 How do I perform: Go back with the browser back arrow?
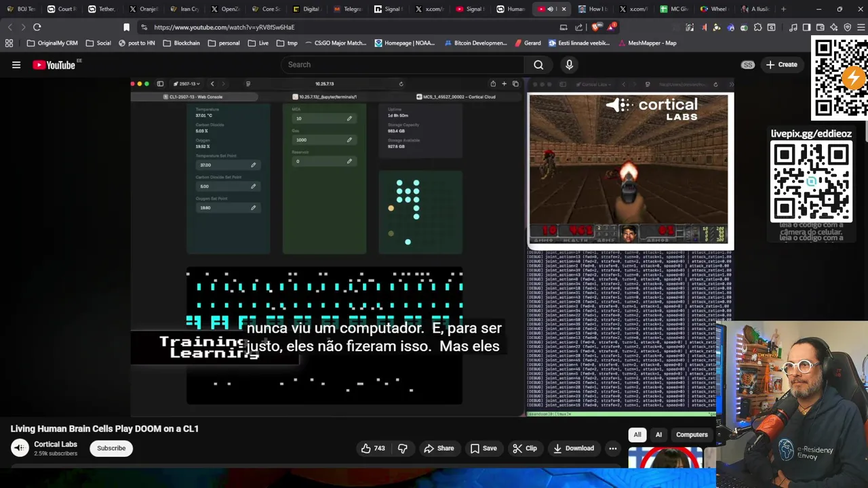(9, 27)
